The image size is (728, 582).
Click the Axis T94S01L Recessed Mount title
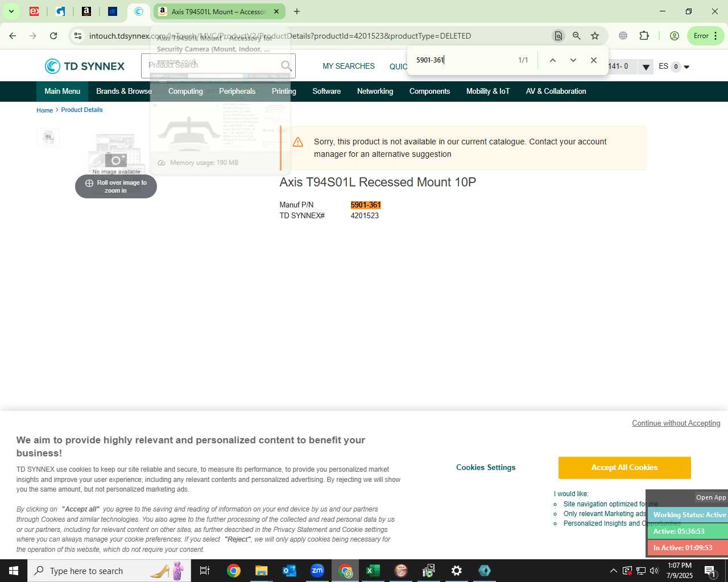click(x=378, y=182)
